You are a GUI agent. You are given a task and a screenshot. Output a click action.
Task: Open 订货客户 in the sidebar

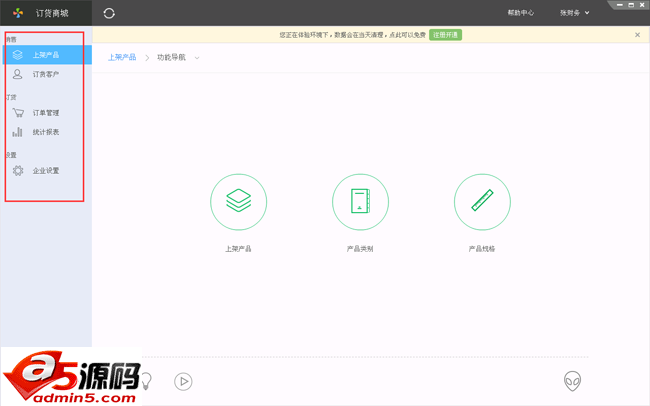tap(45, 74)
